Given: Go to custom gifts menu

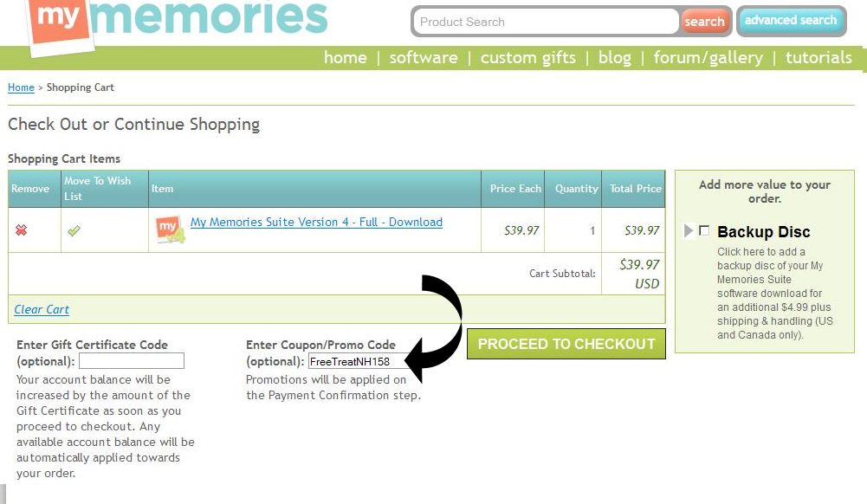Looking at the screenshot, I should [x=527, y=58].
